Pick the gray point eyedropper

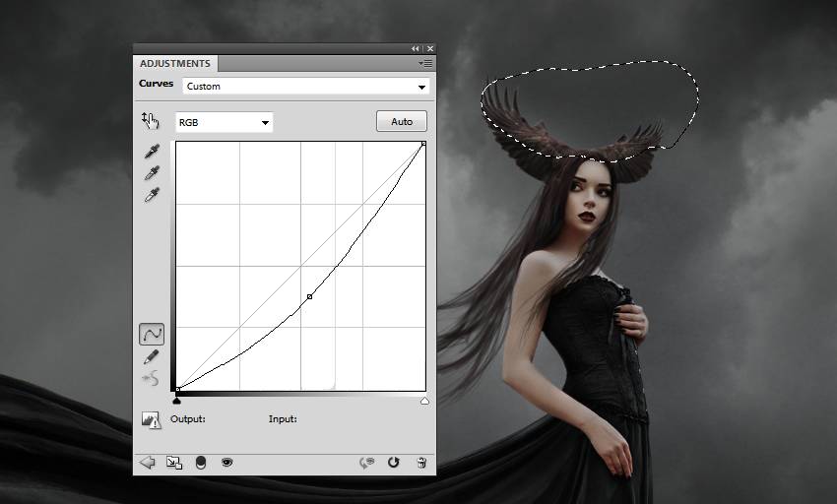152,173
